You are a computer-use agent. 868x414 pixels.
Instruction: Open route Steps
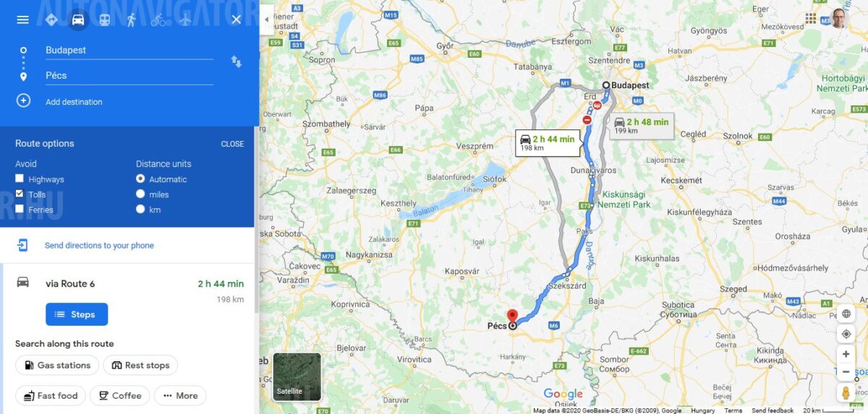(x=77, y=314)
